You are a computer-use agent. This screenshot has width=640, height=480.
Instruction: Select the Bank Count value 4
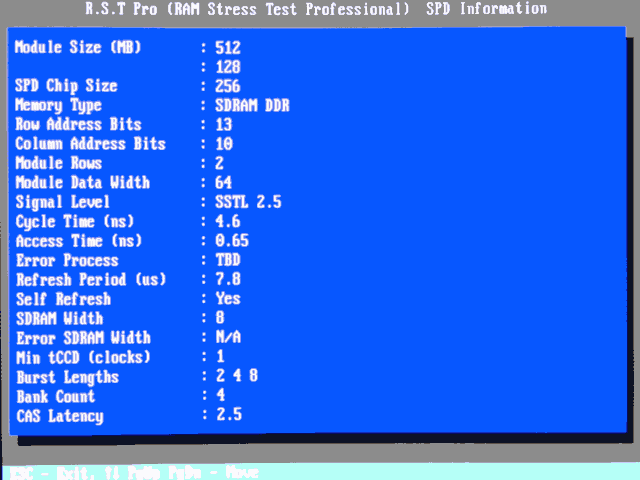(220, 395)
